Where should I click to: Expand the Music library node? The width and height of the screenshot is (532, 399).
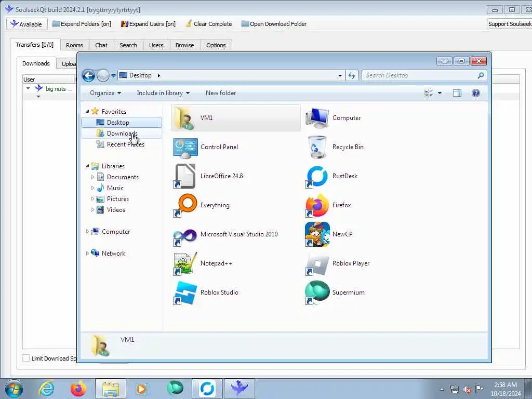[92, 188]
